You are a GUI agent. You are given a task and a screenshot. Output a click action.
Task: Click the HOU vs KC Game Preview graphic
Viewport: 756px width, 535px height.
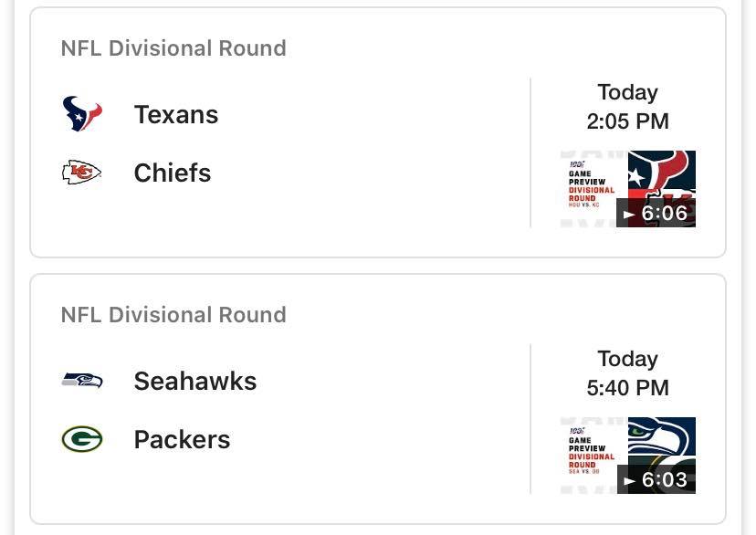591,188
